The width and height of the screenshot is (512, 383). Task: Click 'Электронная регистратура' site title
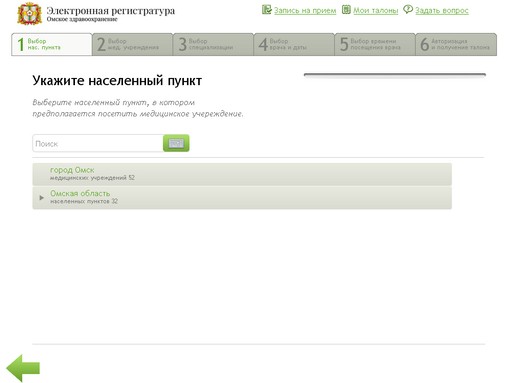(x=111, y=11)
